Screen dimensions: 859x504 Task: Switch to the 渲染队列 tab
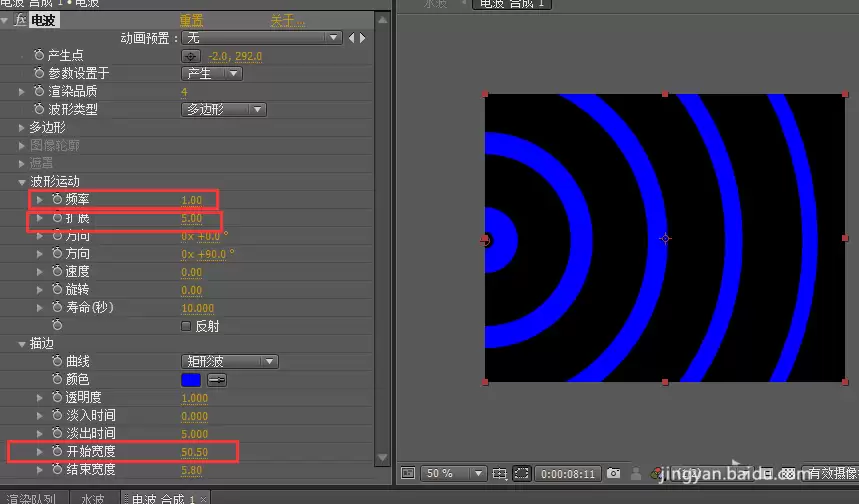pyautogui.click(x=31, y=497)
